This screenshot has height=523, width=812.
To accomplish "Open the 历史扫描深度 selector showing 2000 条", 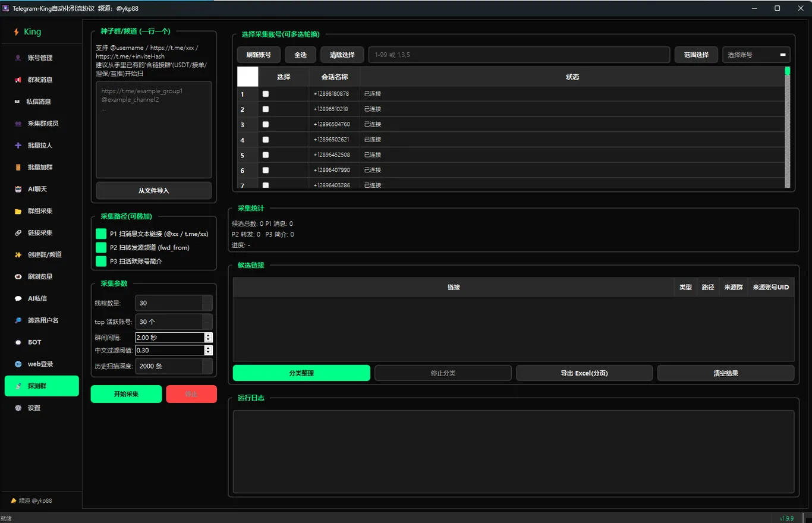I will coord(174,366).
